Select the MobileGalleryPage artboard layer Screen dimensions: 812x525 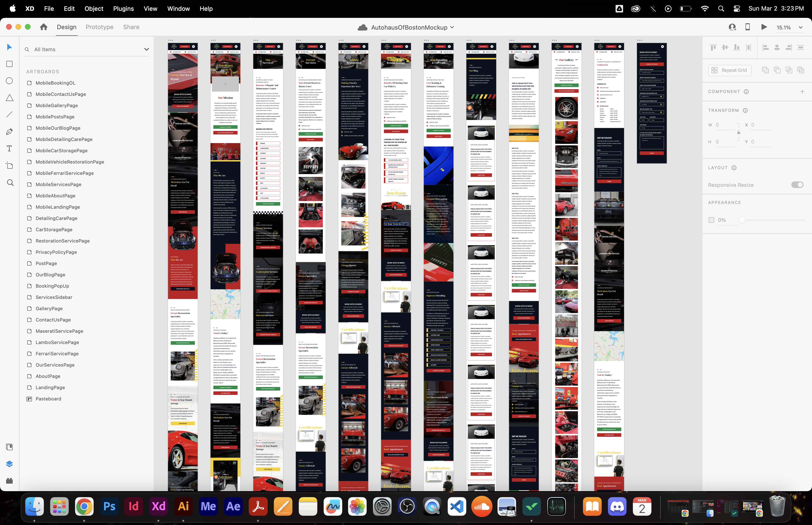point(57,105)
